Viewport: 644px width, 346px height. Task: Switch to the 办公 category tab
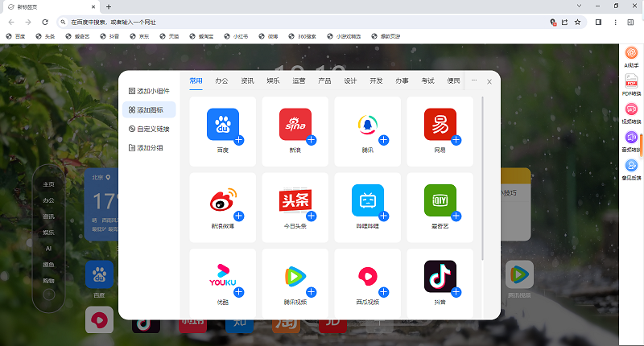click(222, 80)
